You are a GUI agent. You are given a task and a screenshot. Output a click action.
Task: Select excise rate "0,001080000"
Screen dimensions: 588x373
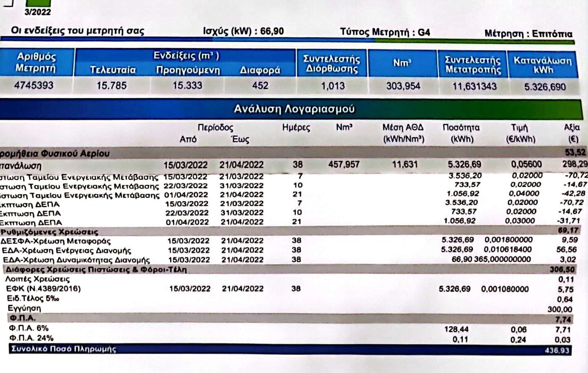click(505, 289)
